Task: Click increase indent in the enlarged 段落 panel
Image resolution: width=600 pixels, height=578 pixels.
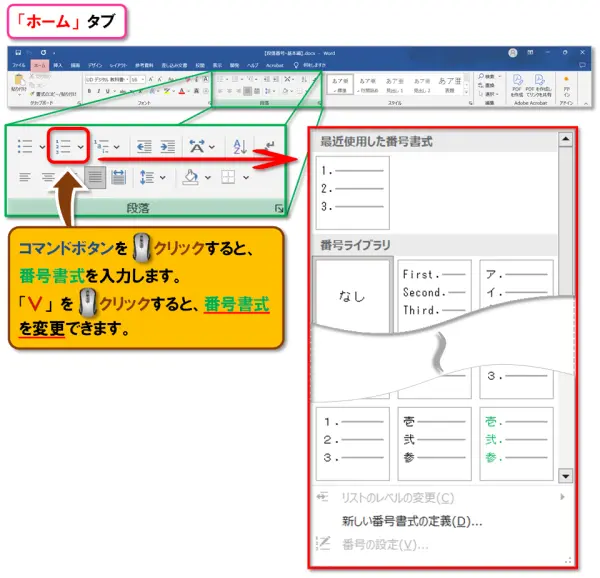Action: pos(168,147)
